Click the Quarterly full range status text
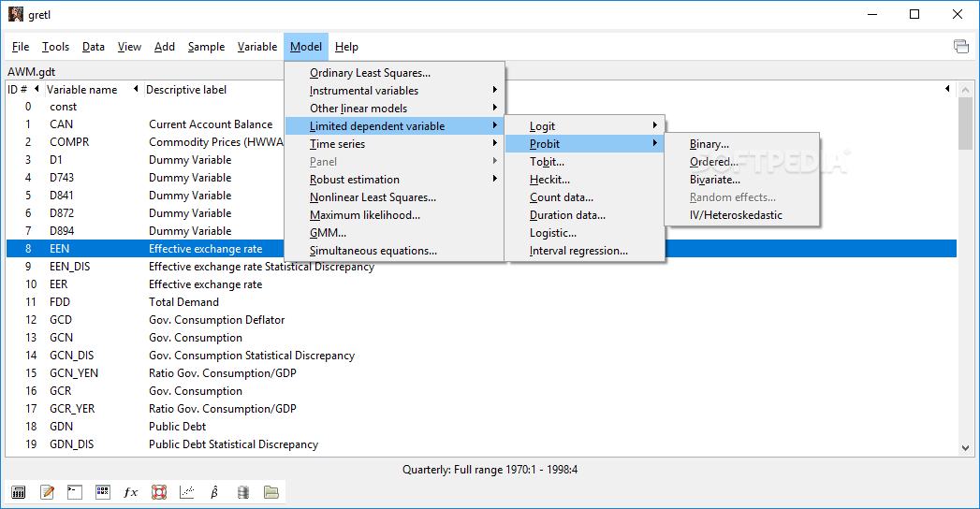 [490, 469]
